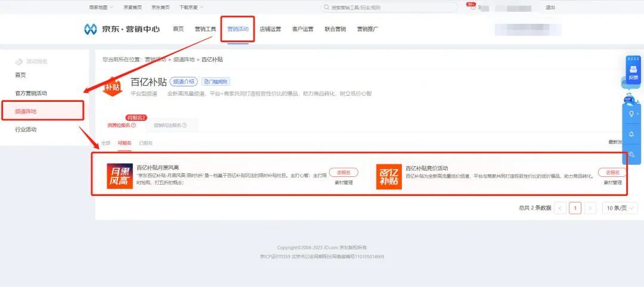Open the 营销推广 navigation item
This screenshot has width=644, height=287.
tap(367, 29)
